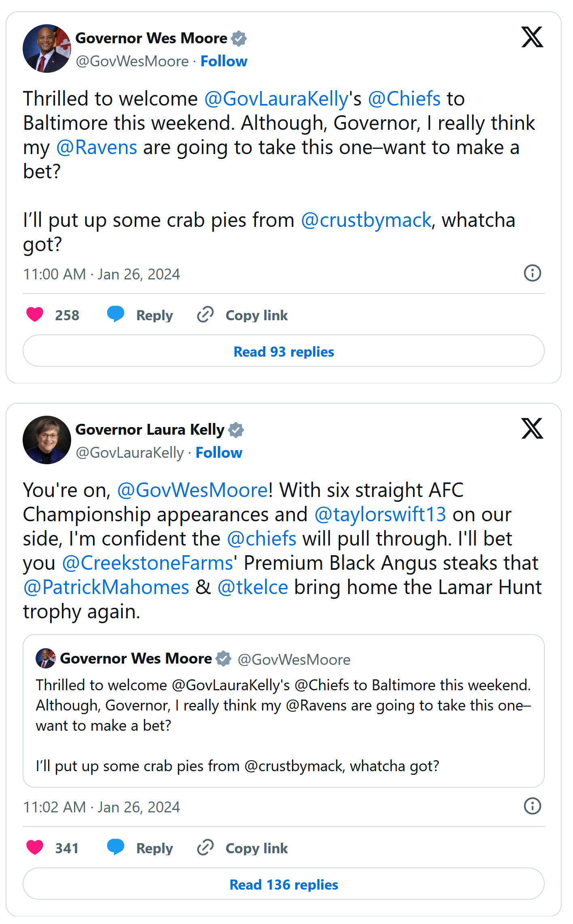Like Governor Wes Moore's tweet with heart
Viewport: 573px width, 924px height.
point(35,315)
